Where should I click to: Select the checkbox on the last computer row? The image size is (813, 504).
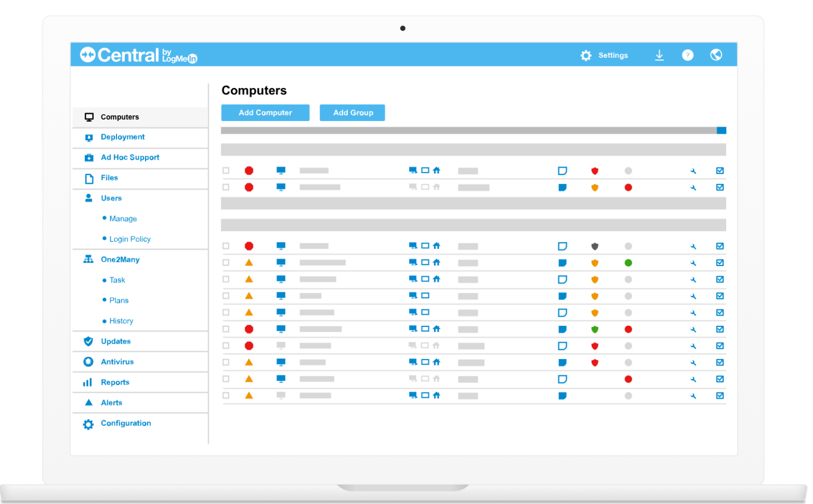[x=226, y=395]
